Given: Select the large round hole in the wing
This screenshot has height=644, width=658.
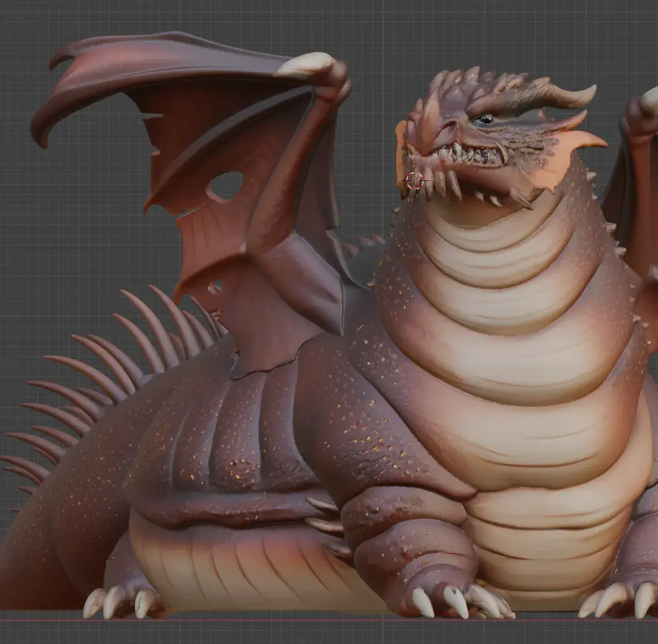Looking at the screenshot, I should [x=225, y=186].
